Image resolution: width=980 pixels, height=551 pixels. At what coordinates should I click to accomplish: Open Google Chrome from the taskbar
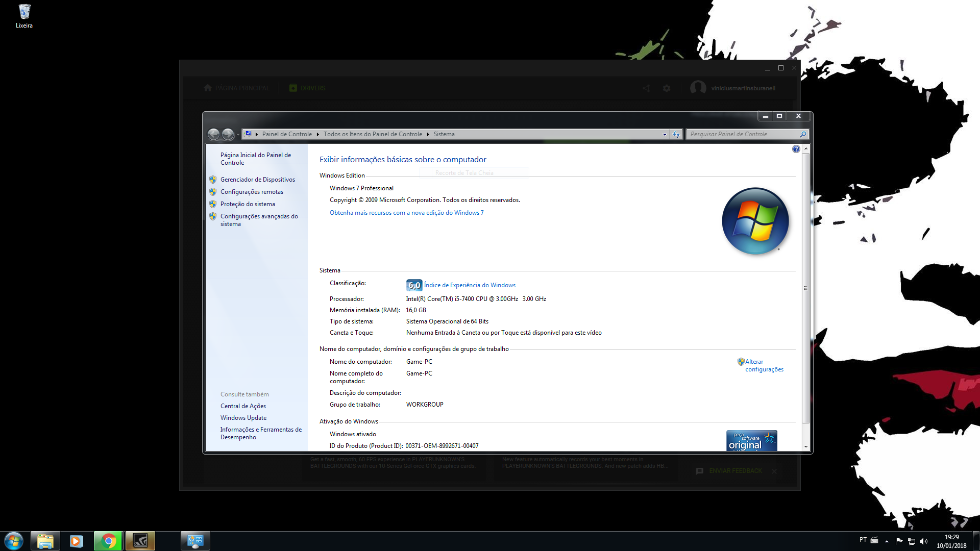[x=108, y=541]
